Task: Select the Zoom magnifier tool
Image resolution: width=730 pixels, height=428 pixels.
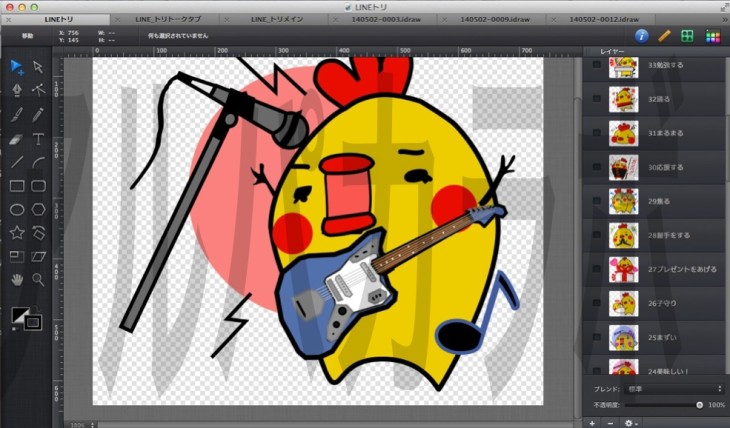Action: [38, 279]
